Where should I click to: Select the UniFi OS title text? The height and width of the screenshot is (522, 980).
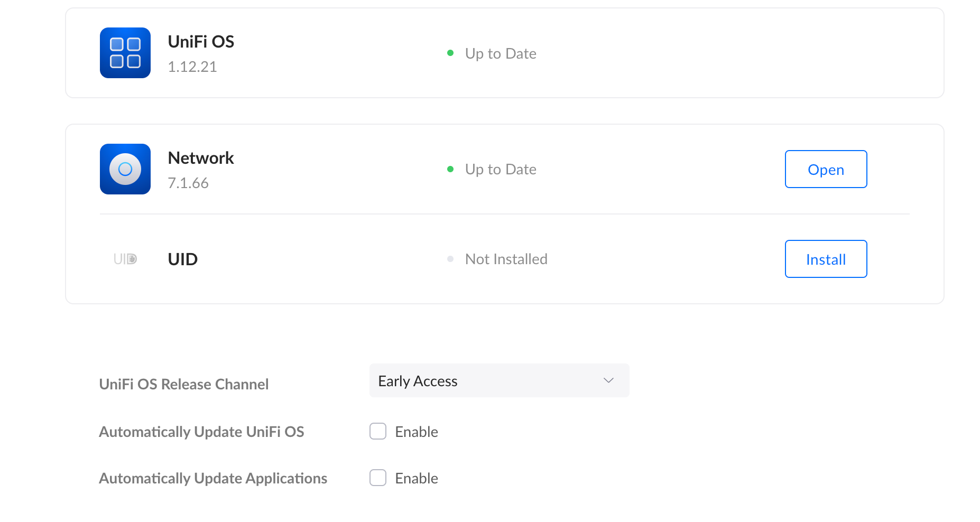(x=201, y=42)
